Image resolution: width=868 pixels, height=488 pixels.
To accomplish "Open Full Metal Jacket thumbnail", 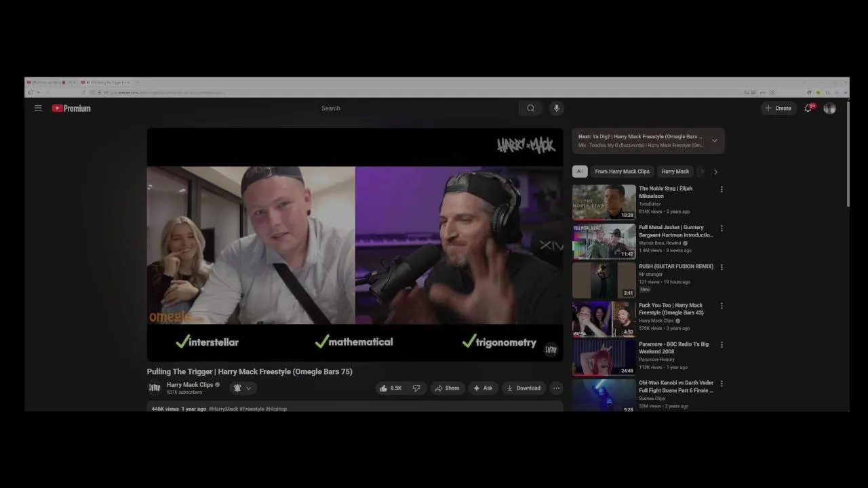I will [604, 241].
